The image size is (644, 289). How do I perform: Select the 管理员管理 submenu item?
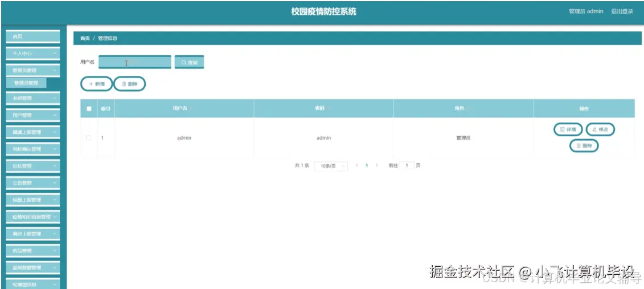[x=26, y=83]
